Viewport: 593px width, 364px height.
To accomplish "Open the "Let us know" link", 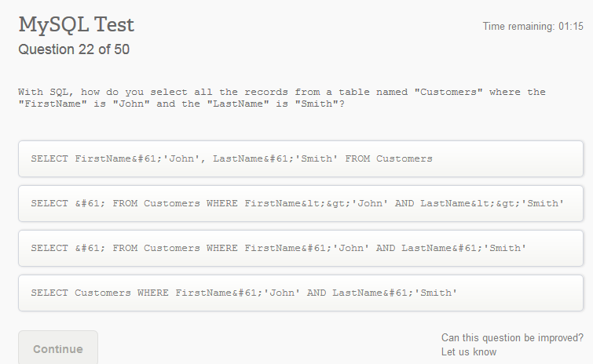I will 468,351.
